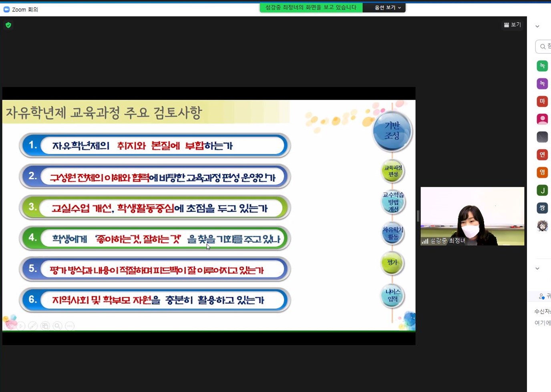Select the slideshow pen tool icon
551x392 pixels.
coord(33,326)
